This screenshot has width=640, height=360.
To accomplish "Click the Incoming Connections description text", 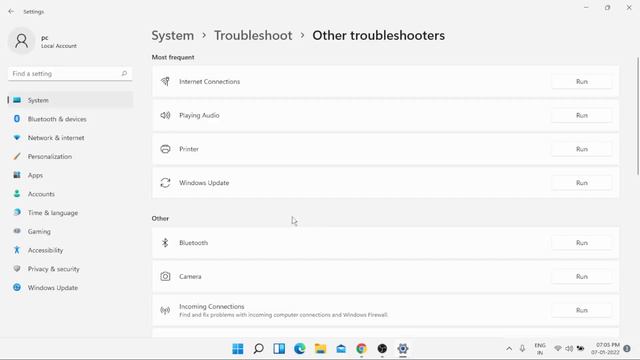I will pyautogui.click(x=283, y=315).
